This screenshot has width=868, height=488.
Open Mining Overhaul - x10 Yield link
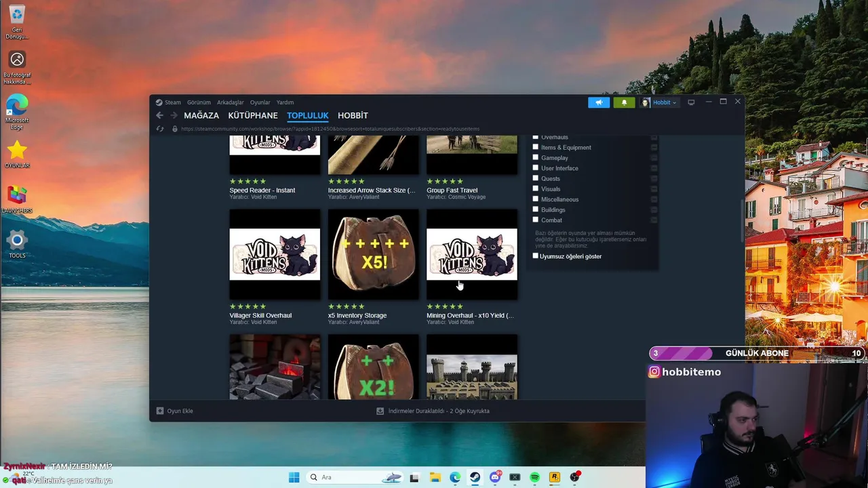click(470, 315)
